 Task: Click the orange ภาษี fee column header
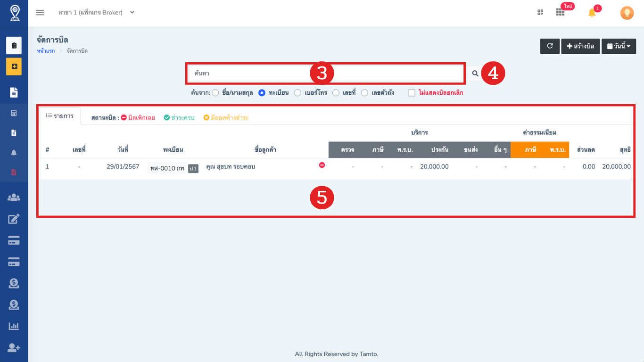pos(531,150)
